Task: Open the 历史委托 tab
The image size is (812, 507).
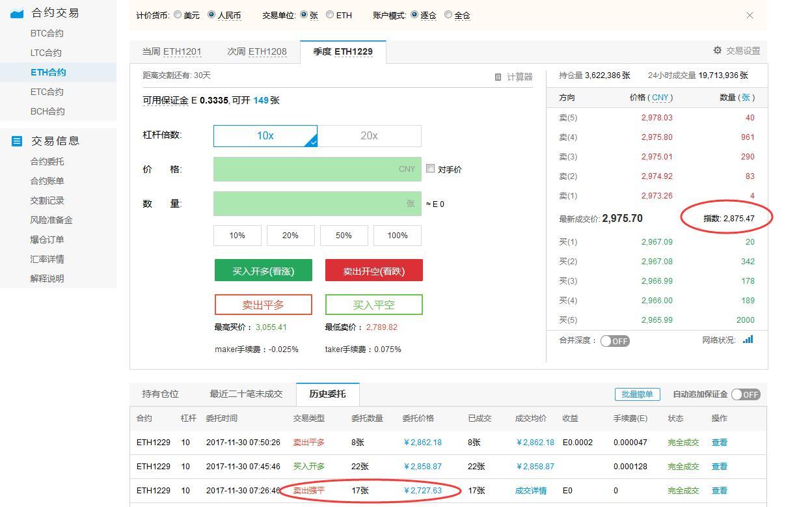Action: (x=327, y=394)
